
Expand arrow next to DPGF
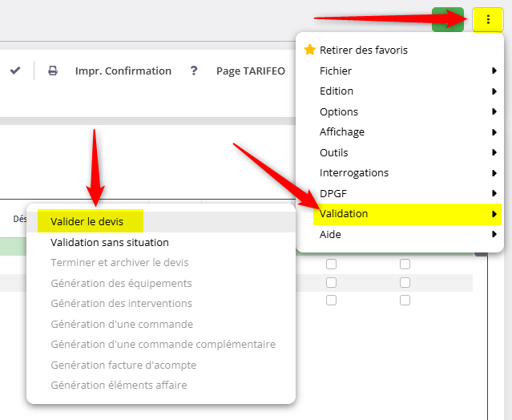point(494,193)
